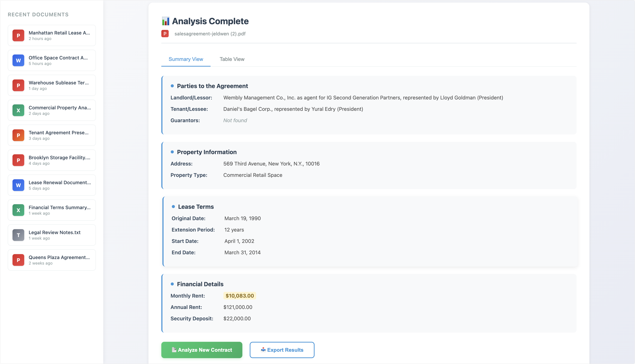This screenshot has height=364, width=635.
Task: Click the Export Results button
Action: point(282,350)
